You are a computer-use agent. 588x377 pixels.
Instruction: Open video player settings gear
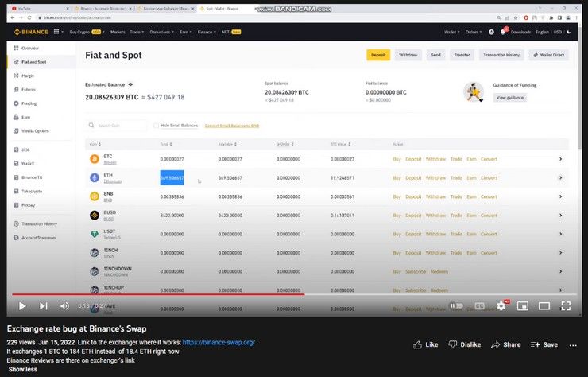(501, 306)
